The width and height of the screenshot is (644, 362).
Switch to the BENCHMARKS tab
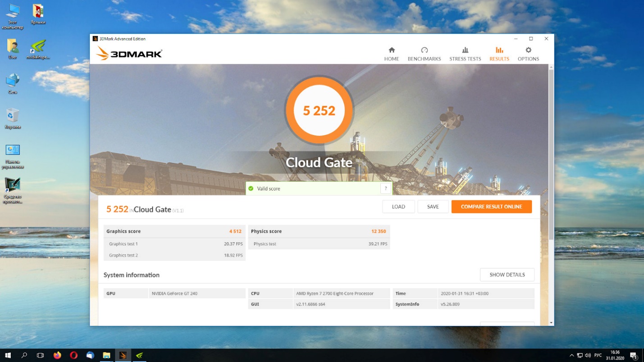tap(424, 54)
